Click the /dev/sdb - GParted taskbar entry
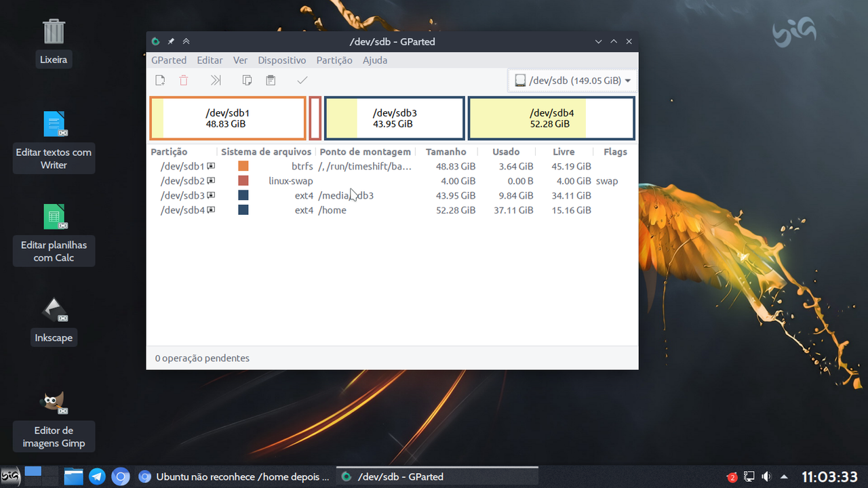This screenshot has width=868, height=488. point(437,476)
